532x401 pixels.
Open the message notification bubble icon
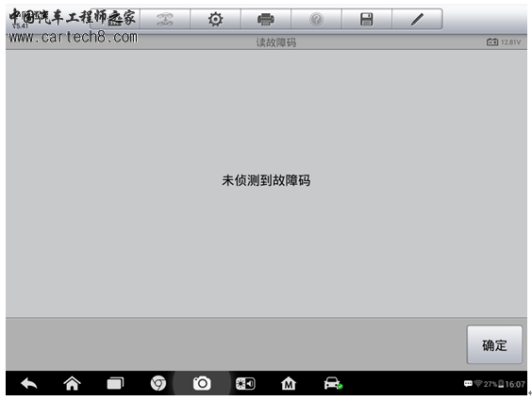click(468, 384)
